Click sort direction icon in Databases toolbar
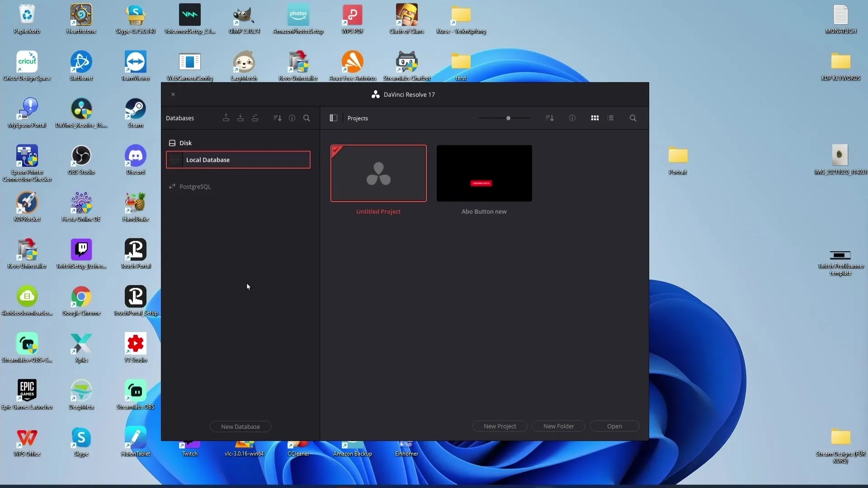868x488 pixels. [277, 118]
